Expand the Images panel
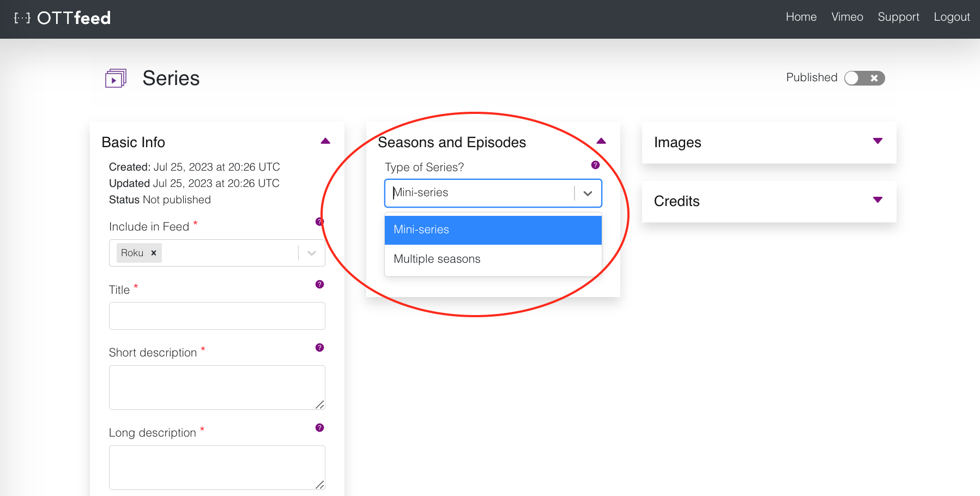Viewport: 980px width, 496px height. [x=877, y=141]
